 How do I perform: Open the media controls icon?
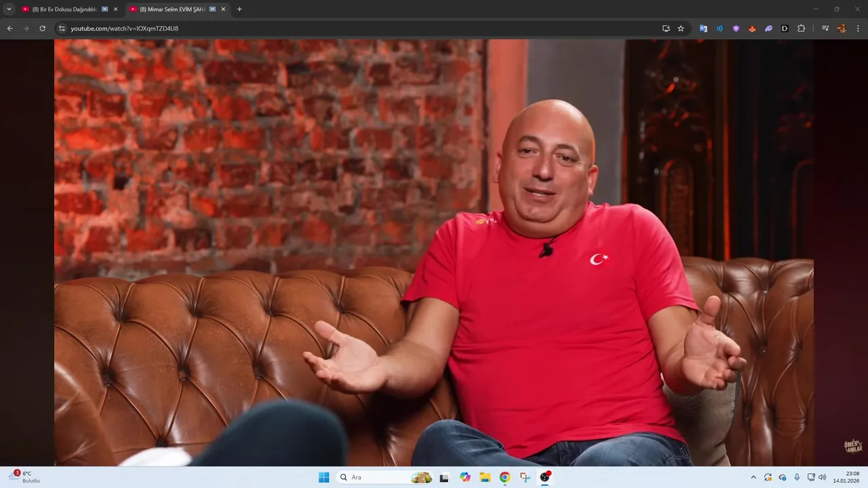tap(825, 28)
